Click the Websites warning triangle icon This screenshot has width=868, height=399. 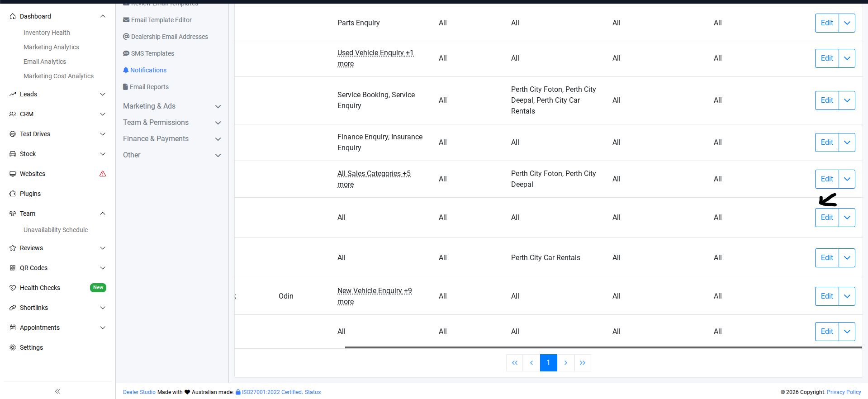click(103, 174)
